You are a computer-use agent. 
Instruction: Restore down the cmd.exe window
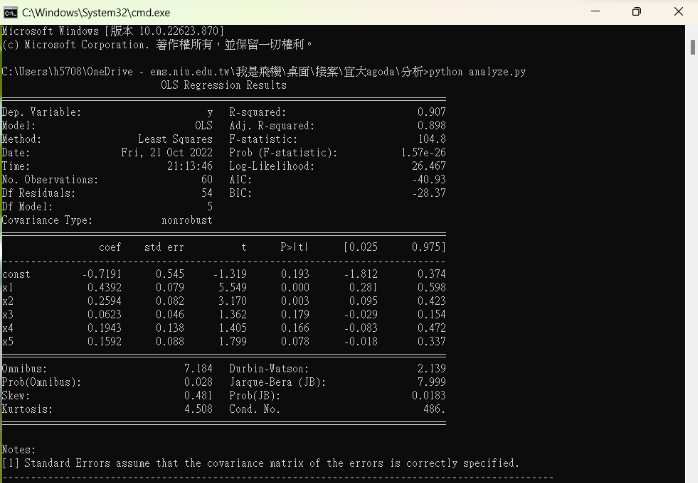(636, 12)
